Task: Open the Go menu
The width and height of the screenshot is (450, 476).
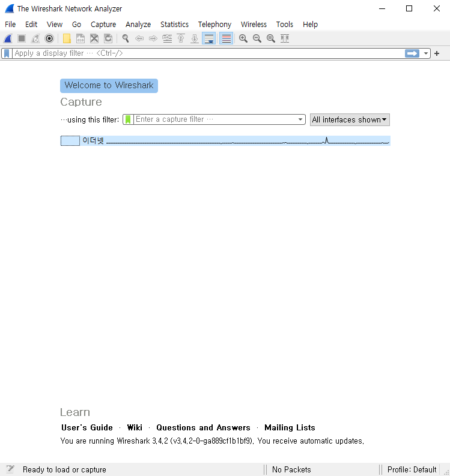Action: 76,24
